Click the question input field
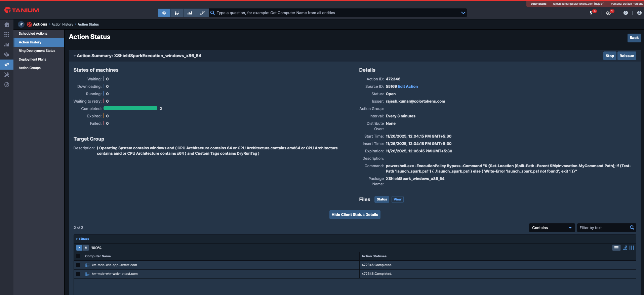This screenshot has width=644, height=295. 337,13
